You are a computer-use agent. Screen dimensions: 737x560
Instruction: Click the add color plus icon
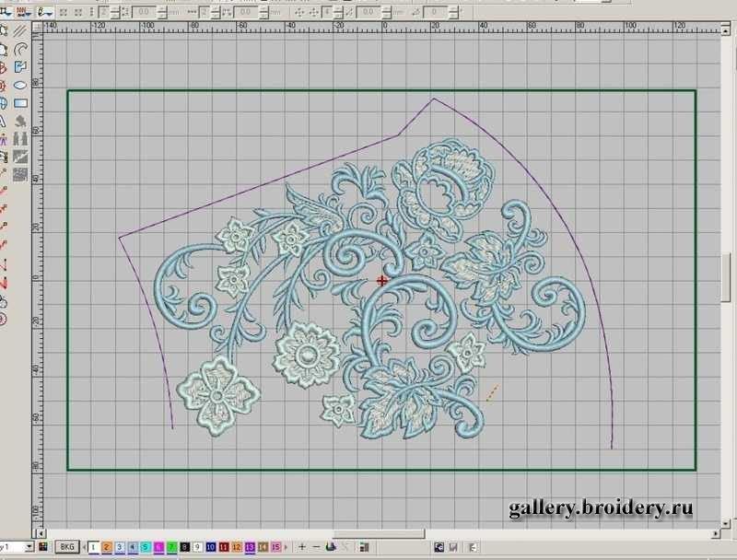(x=302, y=547)
